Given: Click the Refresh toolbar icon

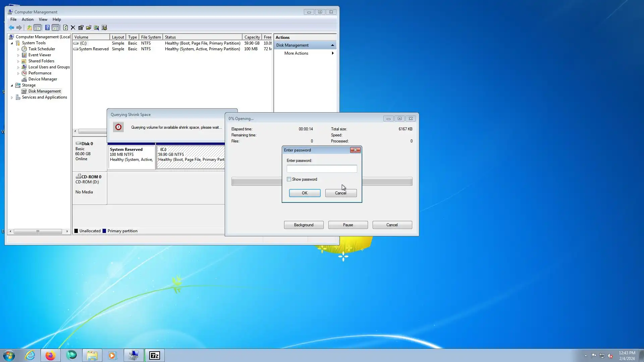Looking at the screenshot, I should pos(65,27).
